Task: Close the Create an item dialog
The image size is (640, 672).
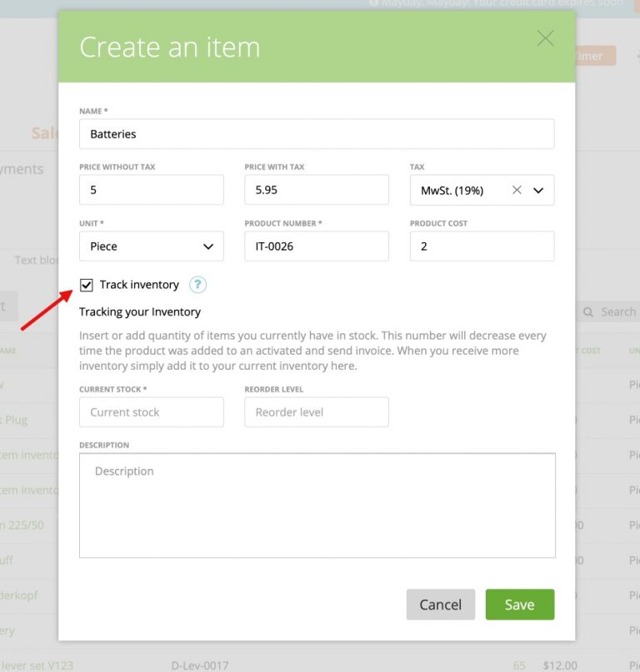Action: click(545, 38)
